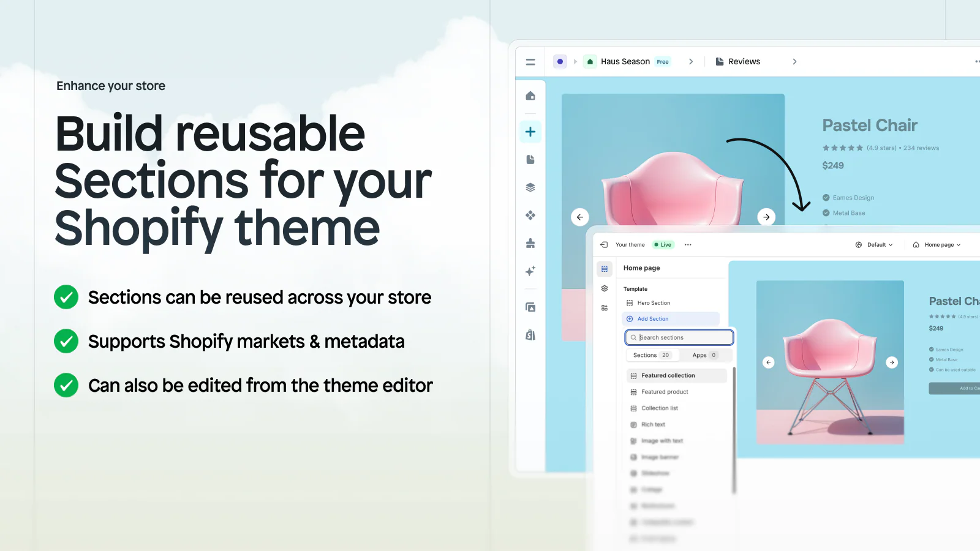This screenshot has width=980, height=551.
Task: Switch to the Sections tab
Action: pos(652,355)
